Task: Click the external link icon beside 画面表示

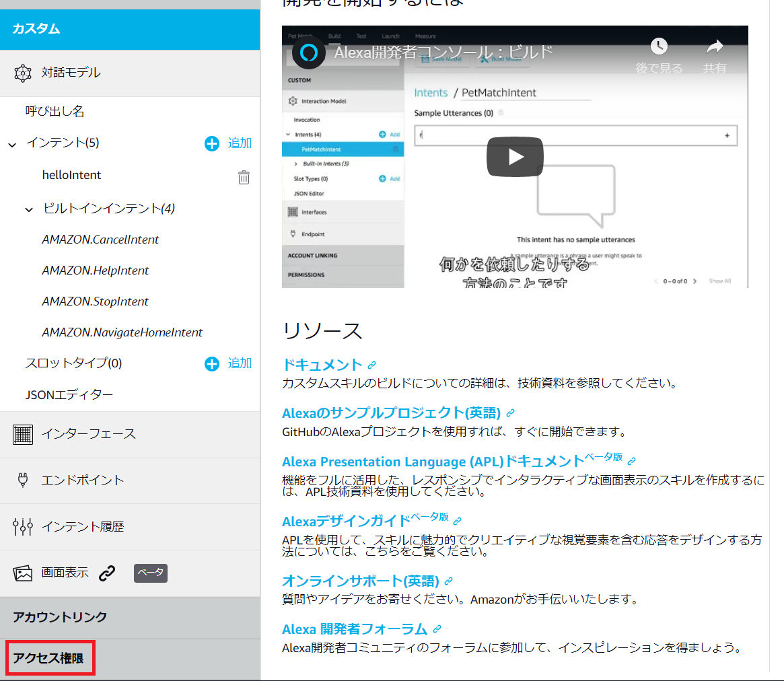Action: [x=106, y=573]
